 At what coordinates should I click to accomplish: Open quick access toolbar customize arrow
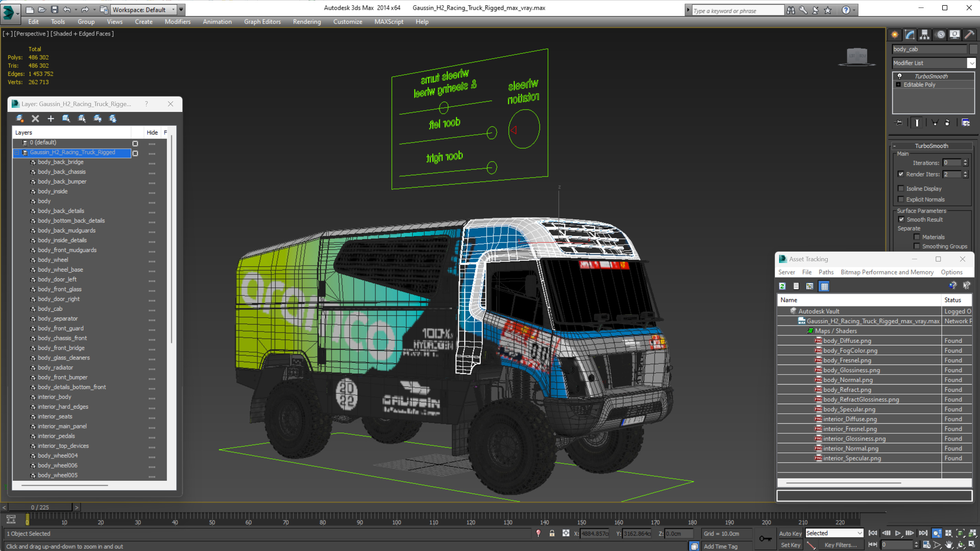[181, 10]
